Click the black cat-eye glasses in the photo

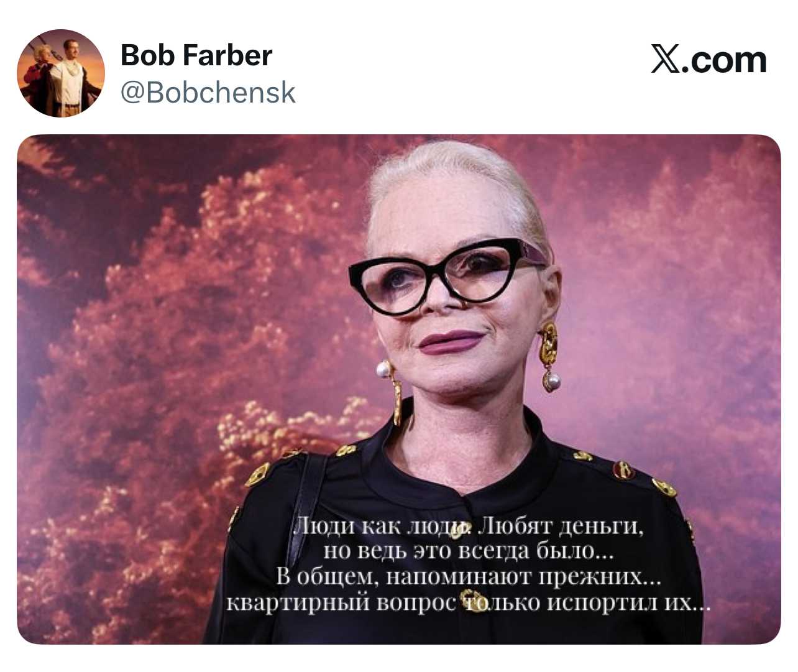point(449,275)
